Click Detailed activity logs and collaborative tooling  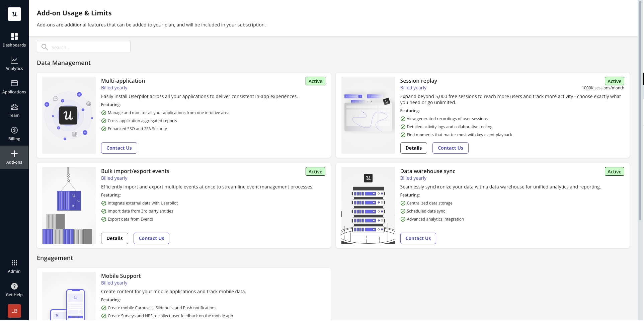pos(450,127)
